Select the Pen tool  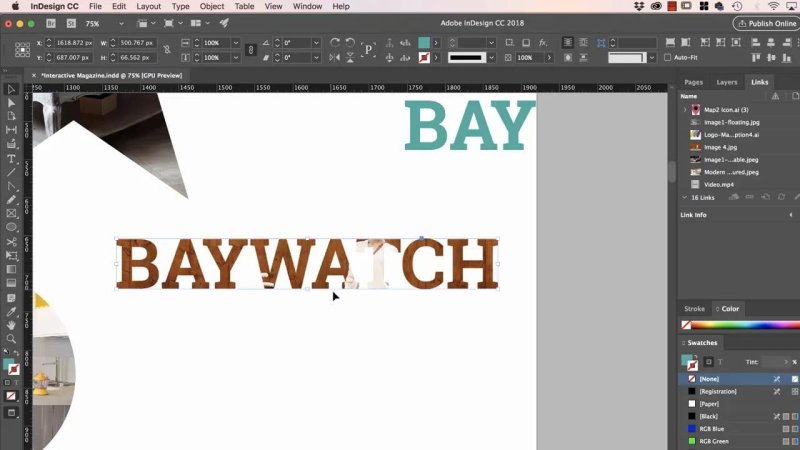tap(11, 186)
